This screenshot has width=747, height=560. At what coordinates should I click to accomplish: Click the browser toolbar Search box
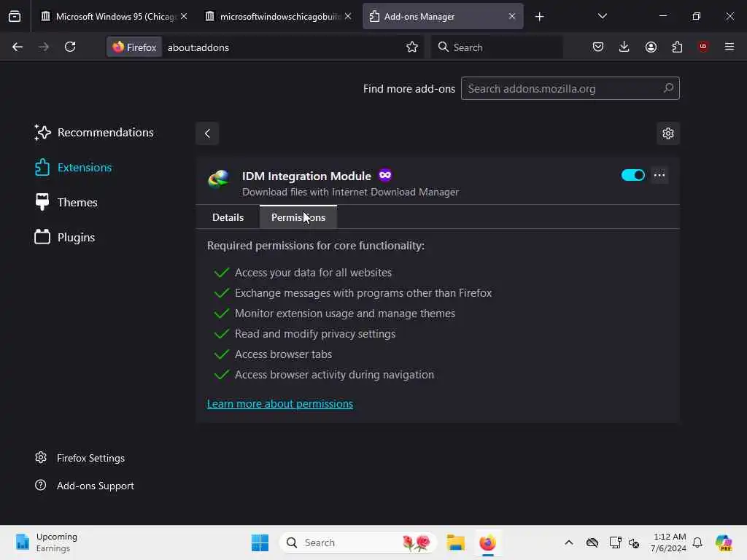click(x=497, y=47)
